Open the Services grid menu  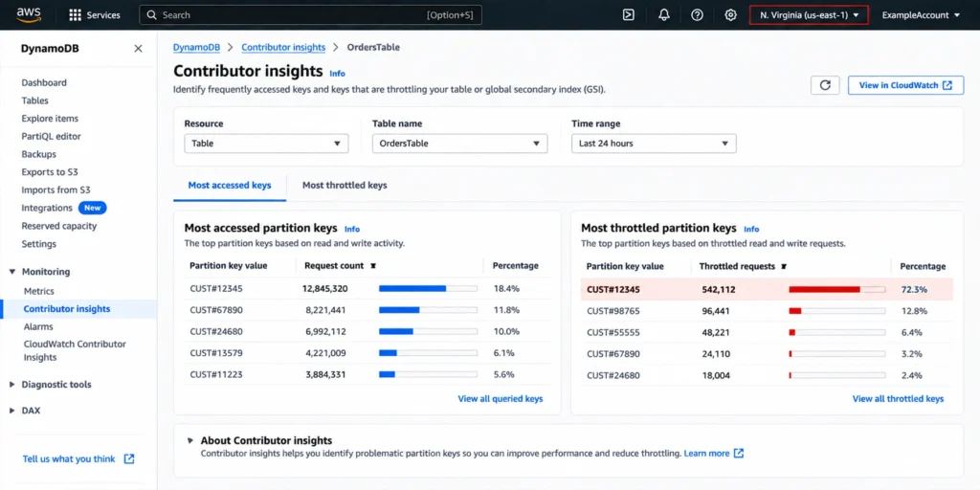(95, 15)
